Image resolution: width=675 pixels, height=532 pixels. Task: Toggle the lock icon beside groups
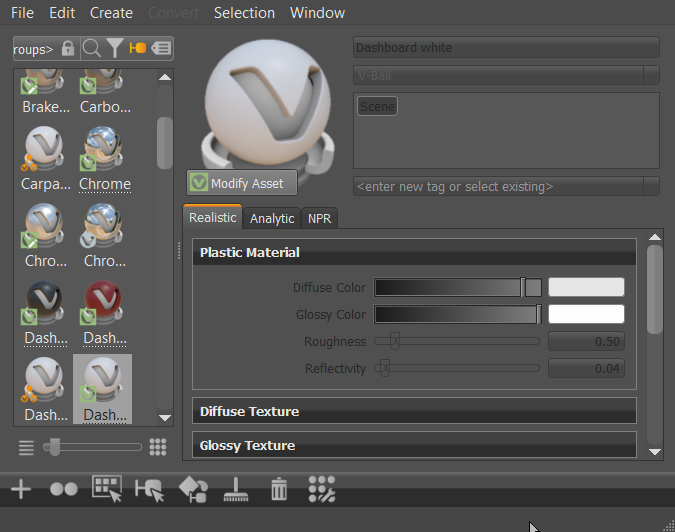pyautogui.click(x=68, y=48)
